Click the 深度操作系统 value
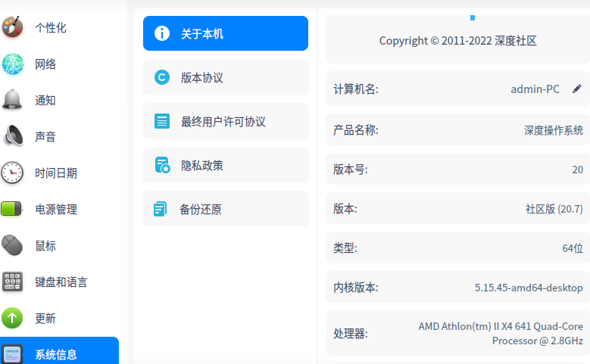590x364 pixels. coord(554,130)
